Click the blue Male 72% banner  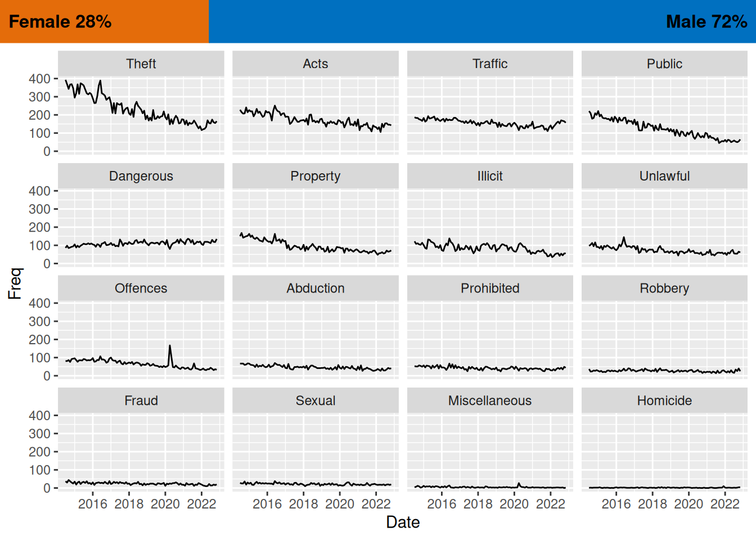(482, 21)
